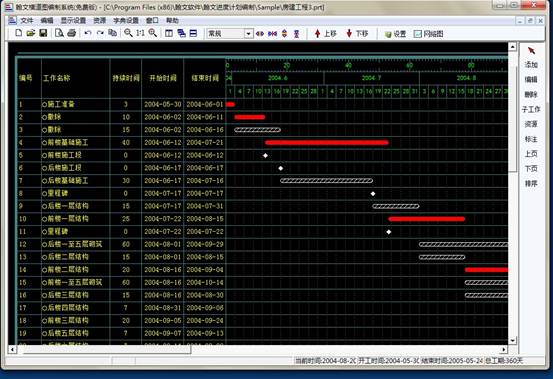Open the 资源 menu
Viewport: 553px width, 379px height.
(x=100, y=20)
